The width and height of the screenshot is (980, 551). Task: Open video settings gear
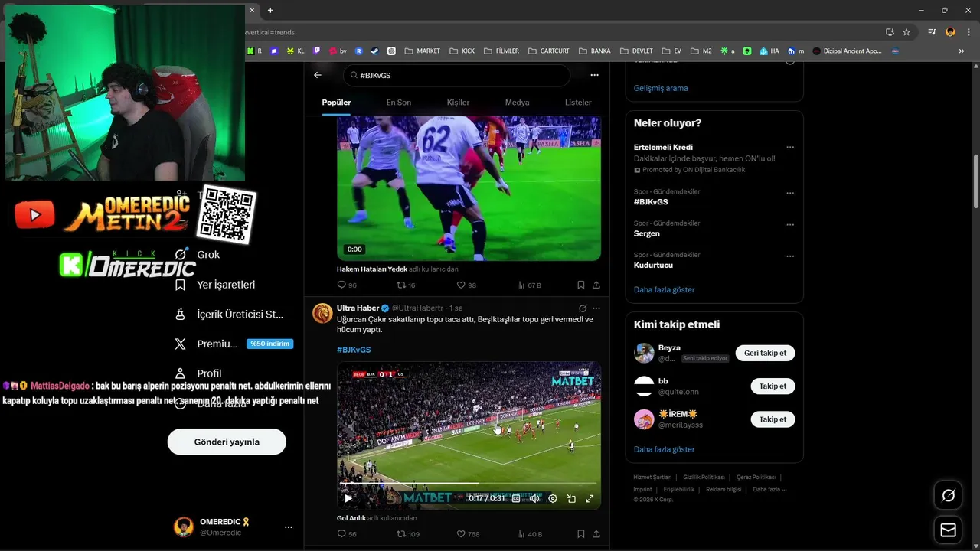coord(553,498)
